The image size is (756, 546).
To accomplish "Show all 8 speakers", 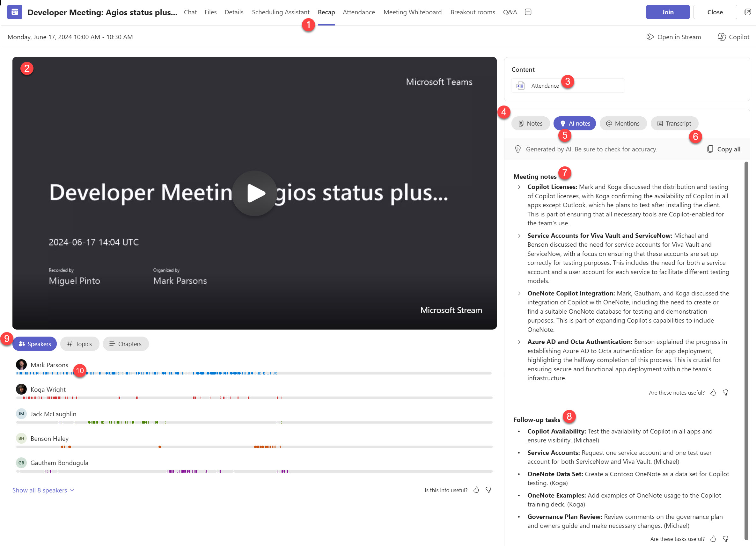I will pyautogui.click(x=40, y=490).
